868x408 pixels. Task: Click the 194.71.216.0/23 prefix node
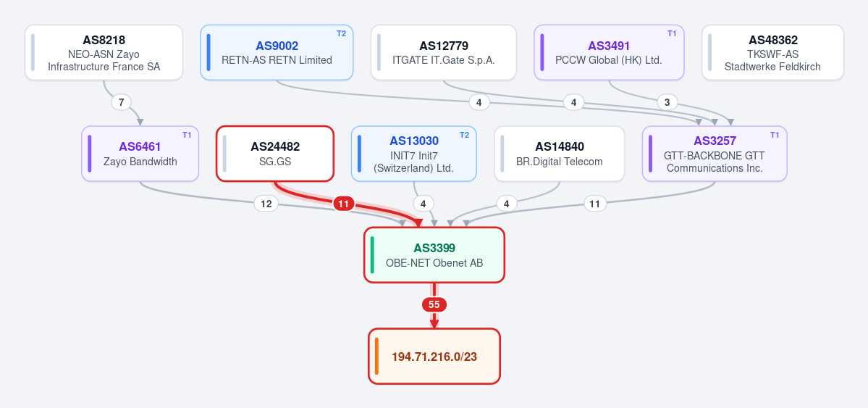point(434,356)
